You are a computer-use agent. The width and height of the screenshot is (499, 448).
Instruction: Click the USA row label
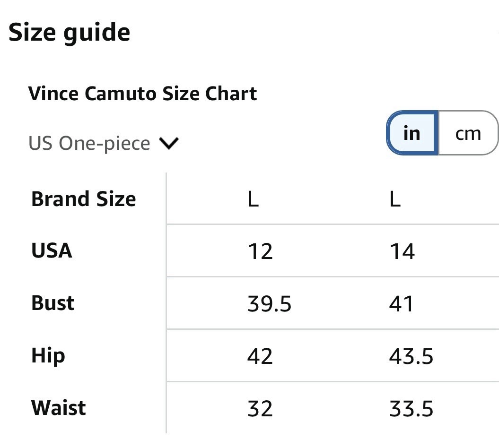tap(52, 250)
